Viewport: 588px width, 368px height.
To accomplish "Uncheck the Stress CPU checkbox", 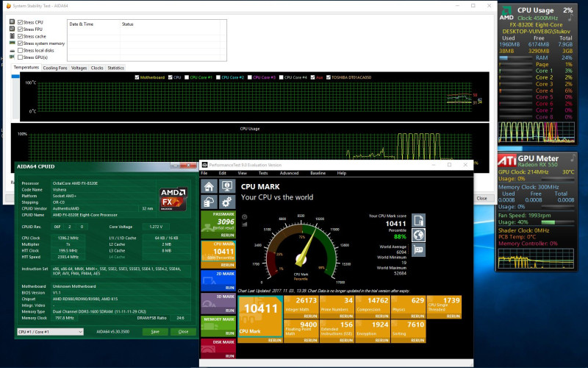I will click(x=21, y=22).
